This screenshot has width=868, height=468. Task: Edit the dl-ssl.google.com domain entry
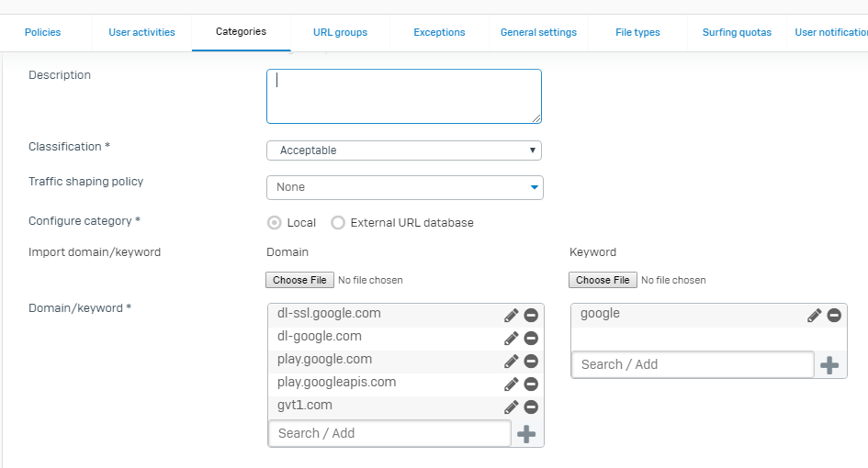coord(512,316)
